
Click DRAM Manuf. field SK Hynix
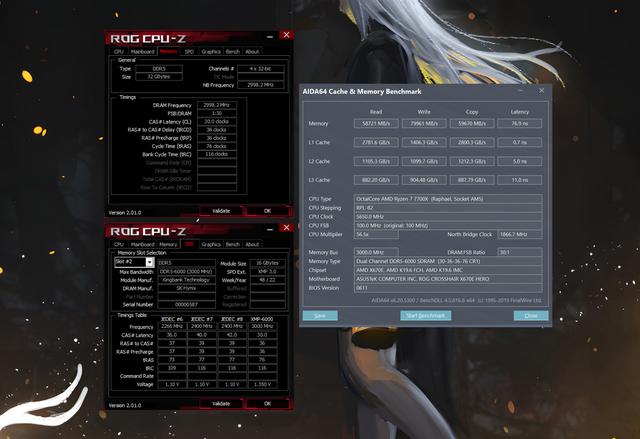coord(187,288)
